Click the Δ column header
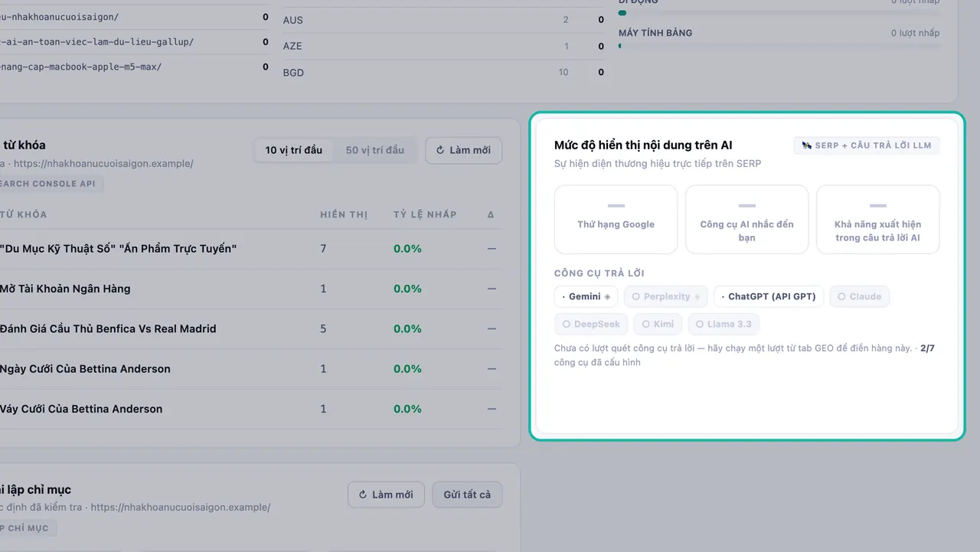 [x=491, y=214]
